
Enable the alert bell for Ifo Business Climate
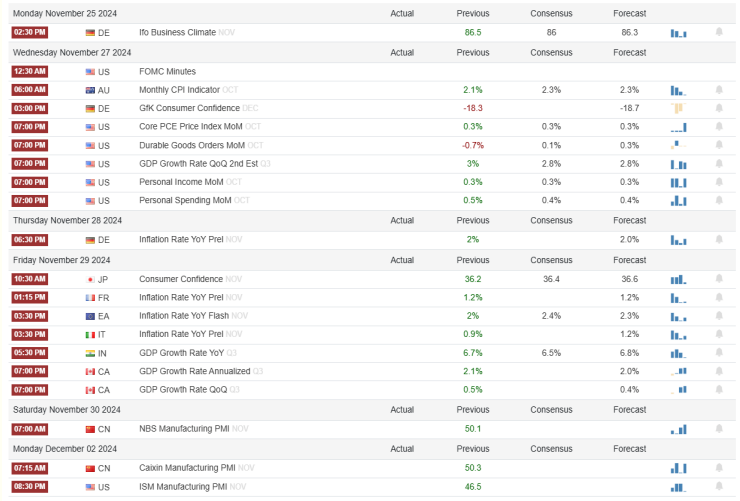click(719, 33)
